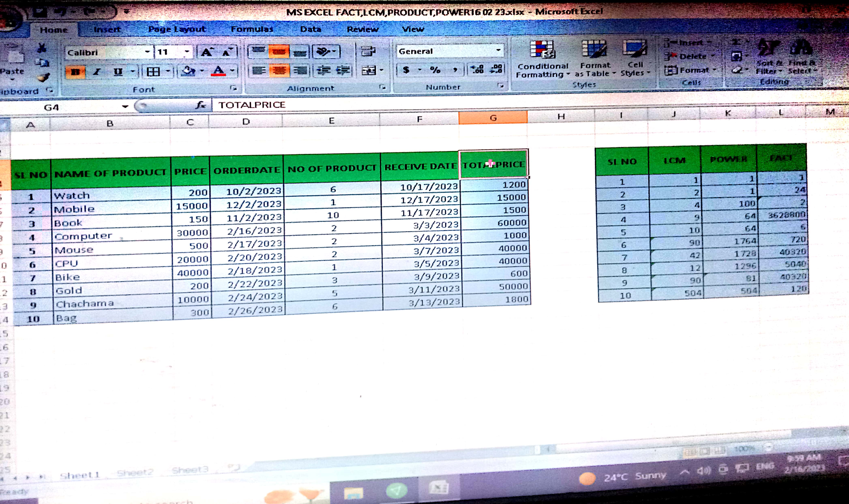
Task: Expand the General number format dropdown
Action: point(498,50)
